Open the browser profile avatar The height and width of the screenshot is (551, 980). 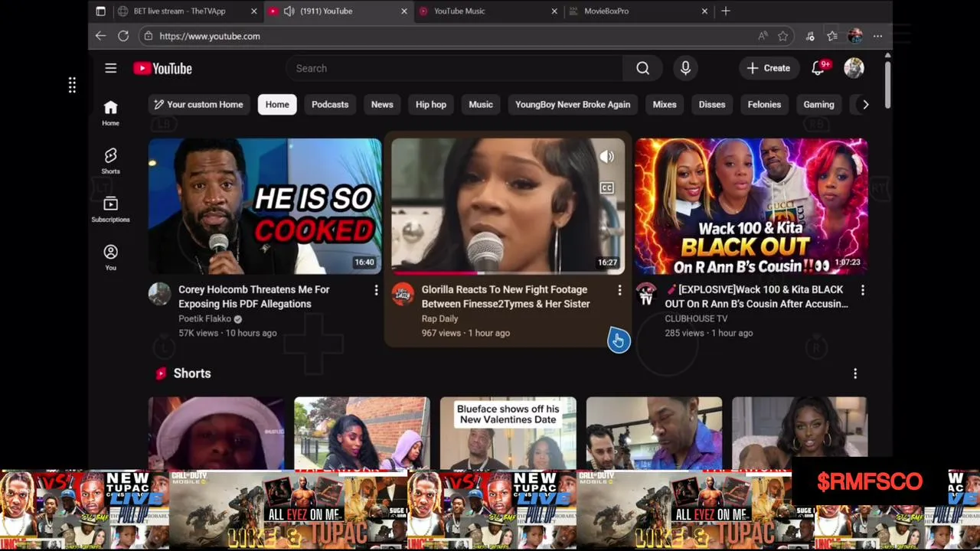[855, 36]
